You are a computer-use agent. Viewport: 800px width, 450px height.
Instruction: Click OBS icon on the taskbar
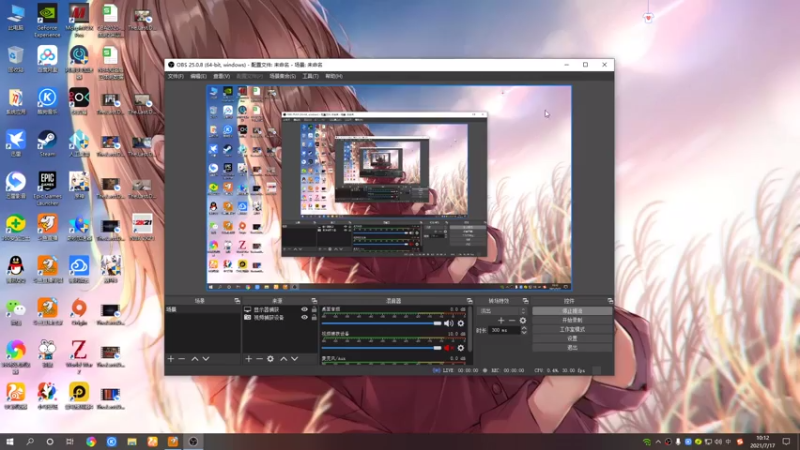click(193, 442)
